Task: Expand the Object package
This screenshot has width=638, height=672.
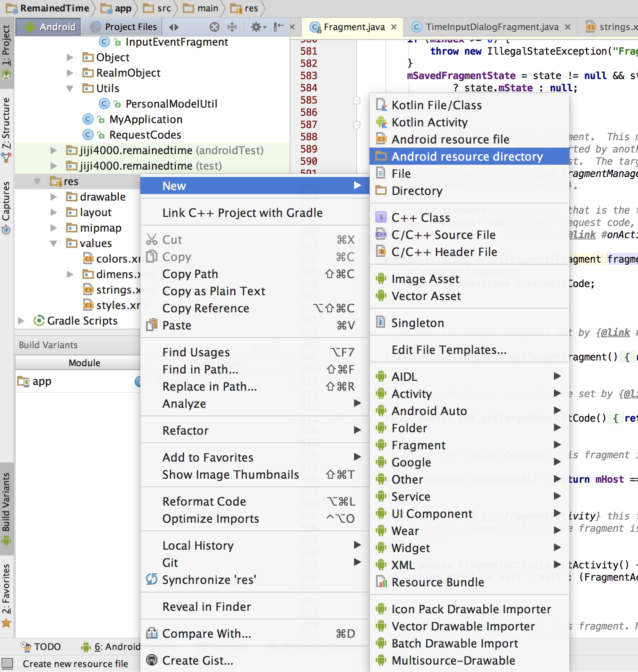Action: [70, 57]
